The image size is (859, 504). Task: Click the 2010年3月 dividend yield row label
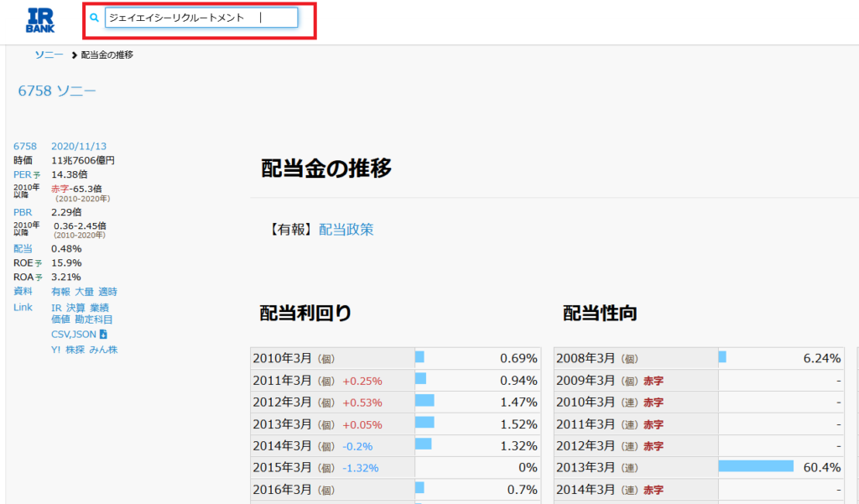tap(294, 358)
